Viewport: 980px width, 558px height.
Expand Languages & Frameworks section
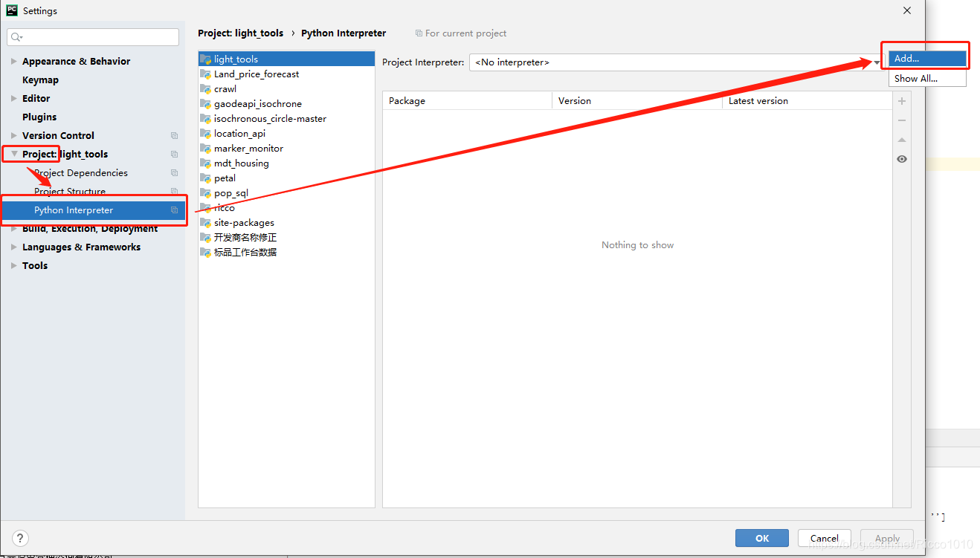tap(14, 247)
